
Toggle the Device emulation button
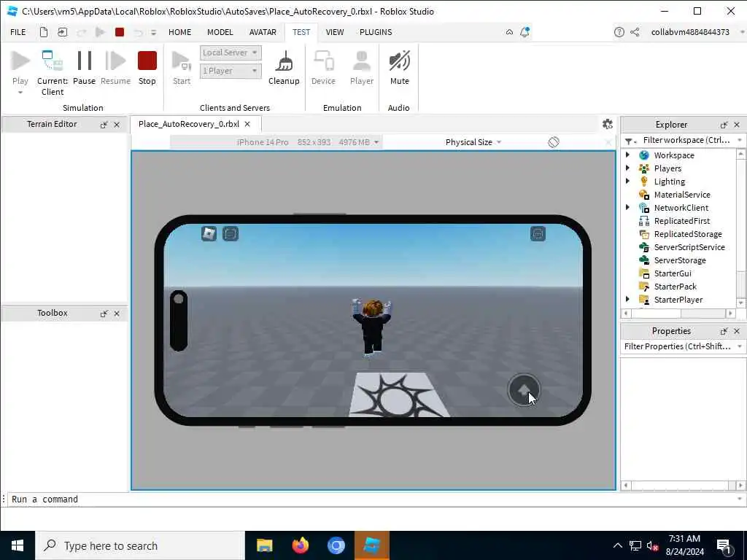point(323,69)
